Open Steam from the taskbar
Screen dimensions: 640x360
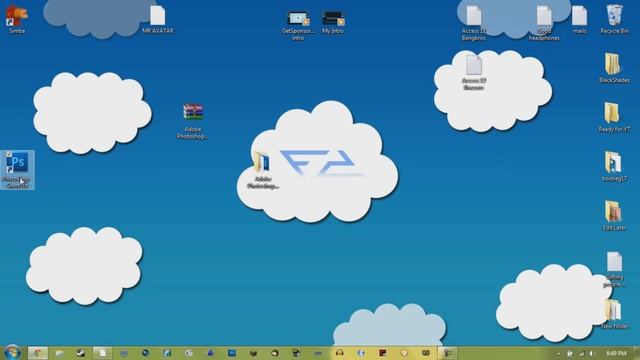[81, 353]
